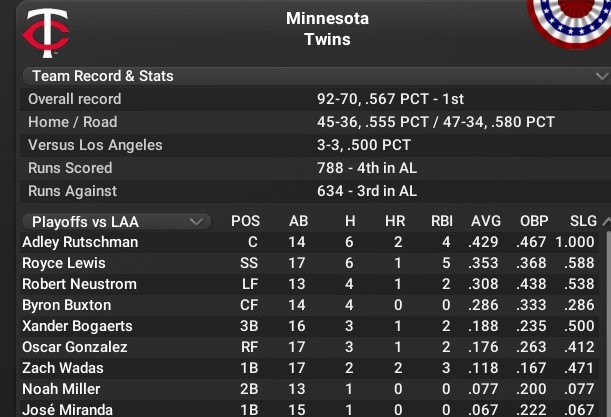Click the player stats table scrollbar
Viewport: 611px width, 417px height.
[606, 320]
